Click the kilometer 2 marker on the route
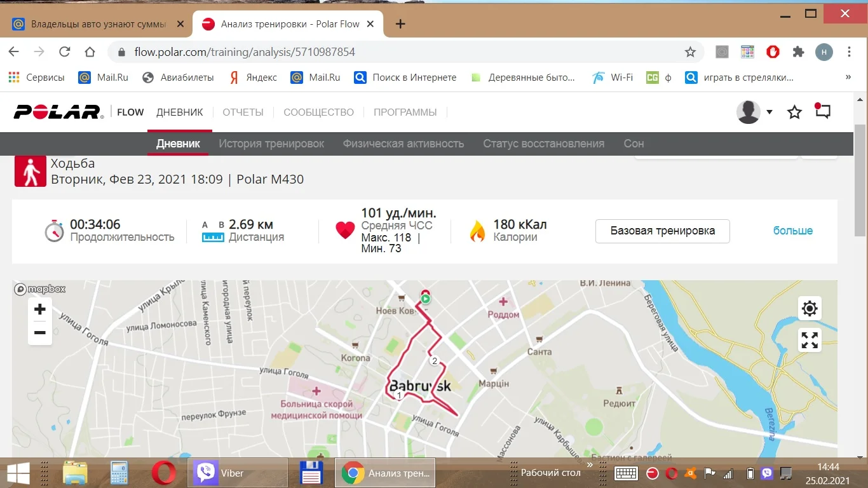The width and height of the screenshot is (868, 488). pyautogui.click(x=435, y=362)
